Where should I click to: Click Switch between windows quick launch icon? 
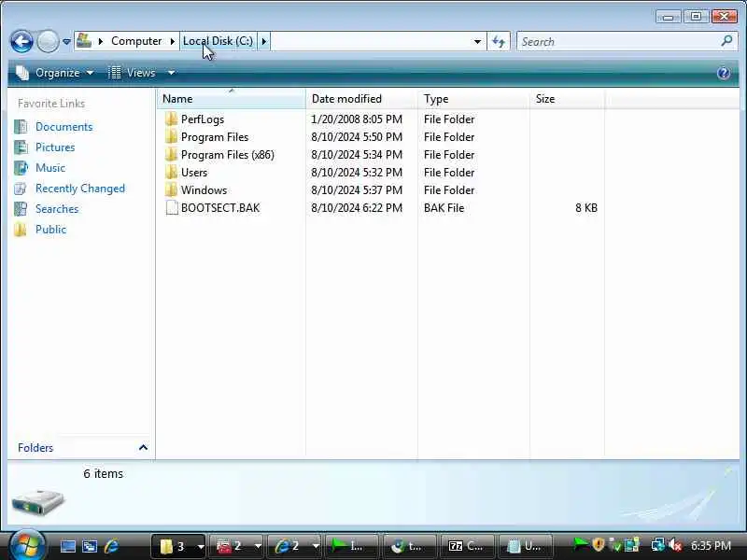point(90,546)
